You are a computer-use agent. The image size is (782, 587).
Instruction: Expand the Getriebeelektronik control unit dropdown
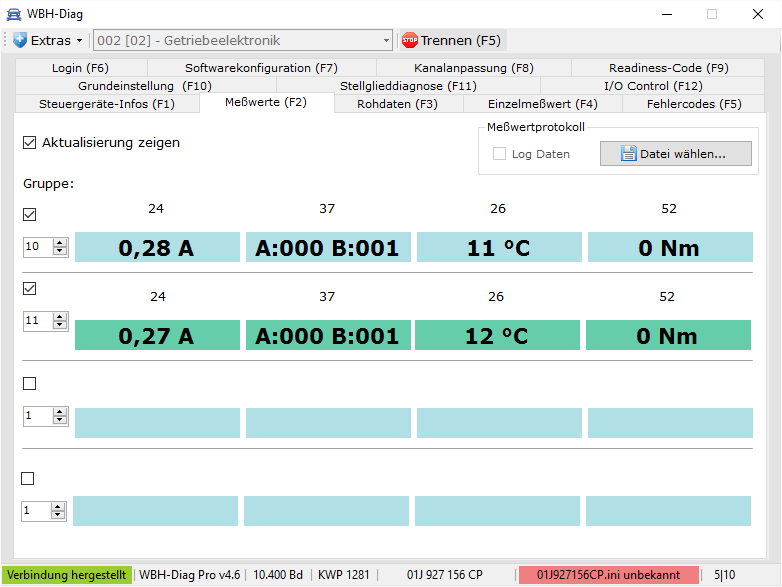(386, 41)
